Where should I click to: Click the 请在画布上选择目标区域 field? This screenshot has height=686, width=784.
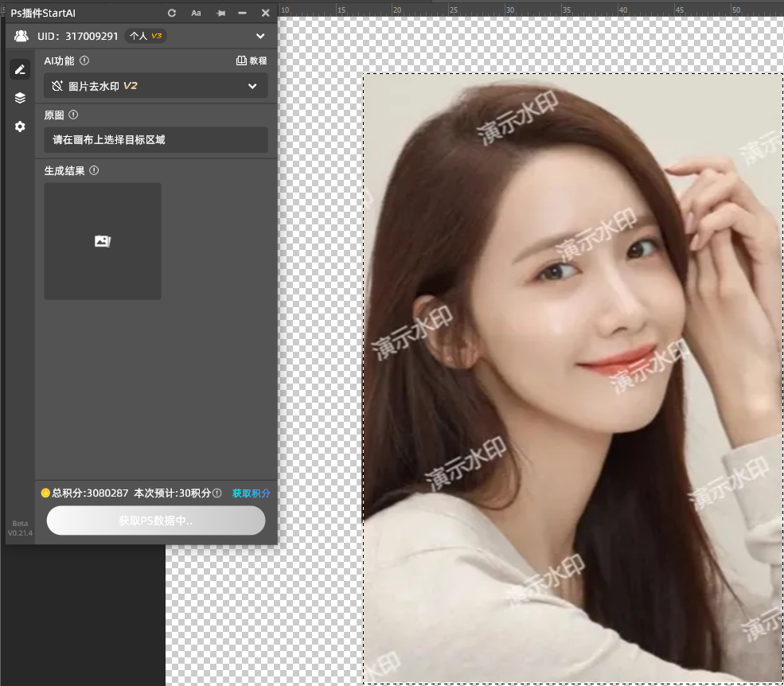coord(156,140)
